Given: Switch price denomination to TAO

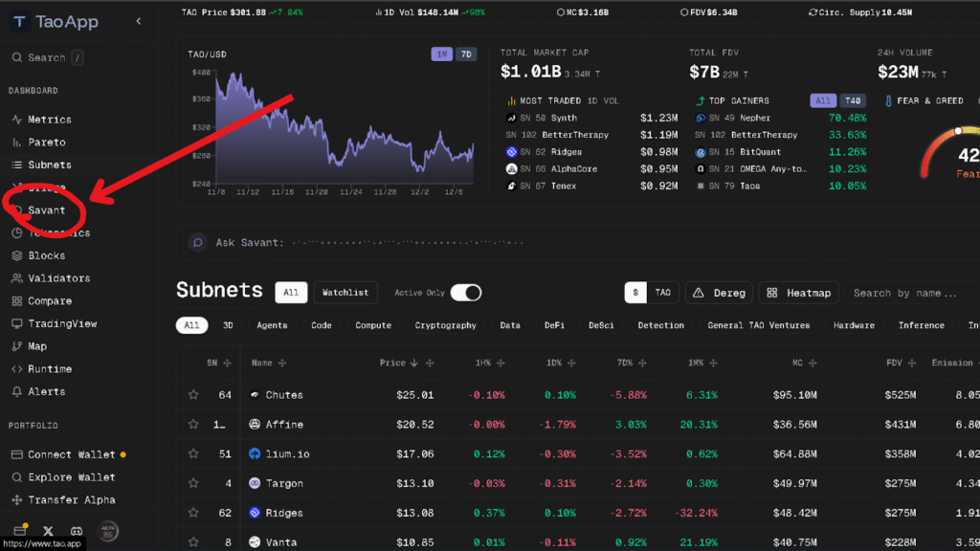Looking at the screenshot, I should tap(662, 293).
